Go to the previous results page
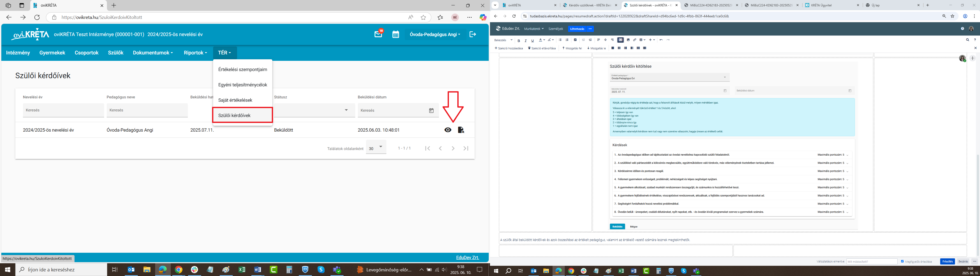980x276 pixels. (440, 148)
